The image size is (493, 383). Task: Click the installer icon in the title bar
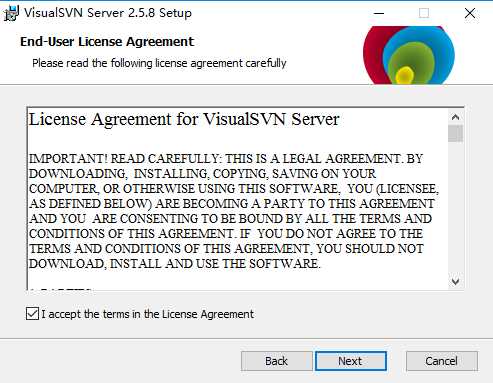[11, 13]
